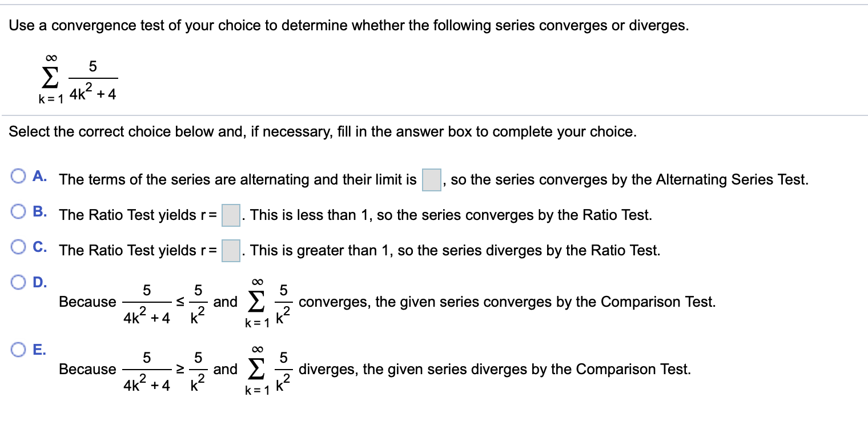Select radio button for choice D
The image size is (868, 437).
click(18, 282)
